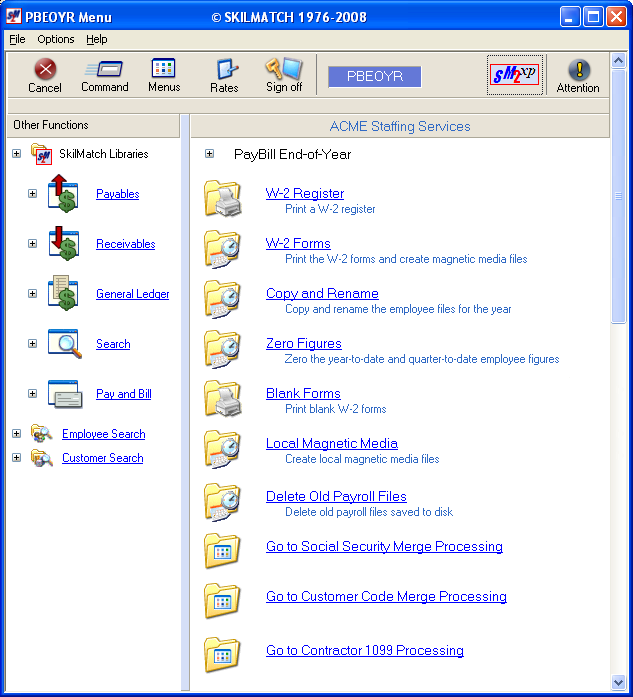Go to Contractor 1099 Processing link

pyautogui.click(x=365, y=651)
